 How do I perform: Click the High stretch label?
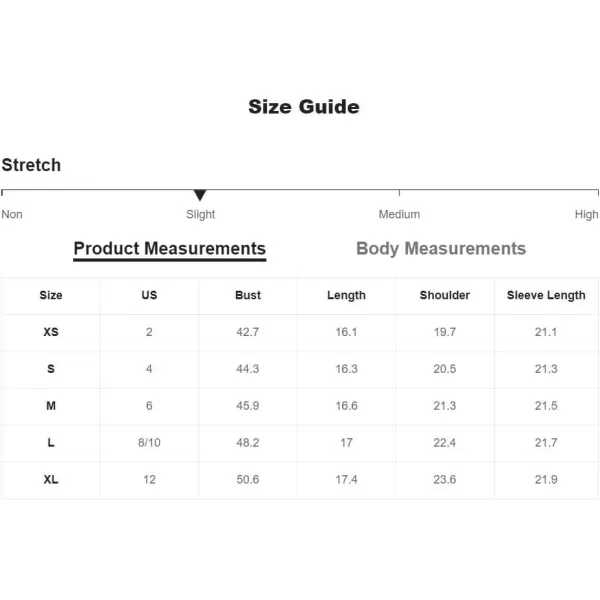[586, 214]
